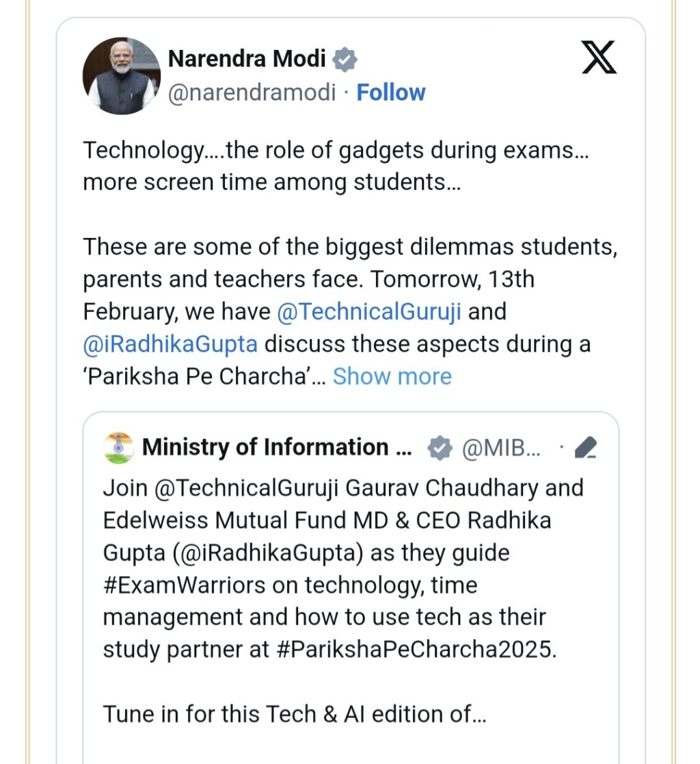Open the @iRadhikaGupta mention link
Image resolution: width=700 pixels, height=764 pixels.
[x=170, y=344]
